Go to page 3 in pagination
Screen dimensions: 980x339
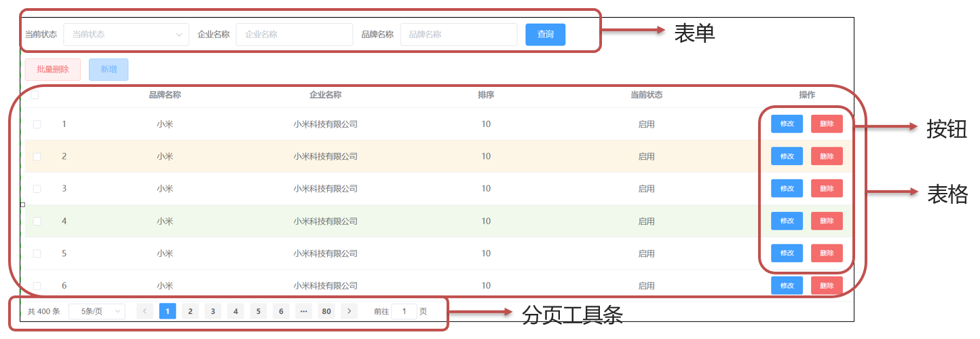pos(213,311)
